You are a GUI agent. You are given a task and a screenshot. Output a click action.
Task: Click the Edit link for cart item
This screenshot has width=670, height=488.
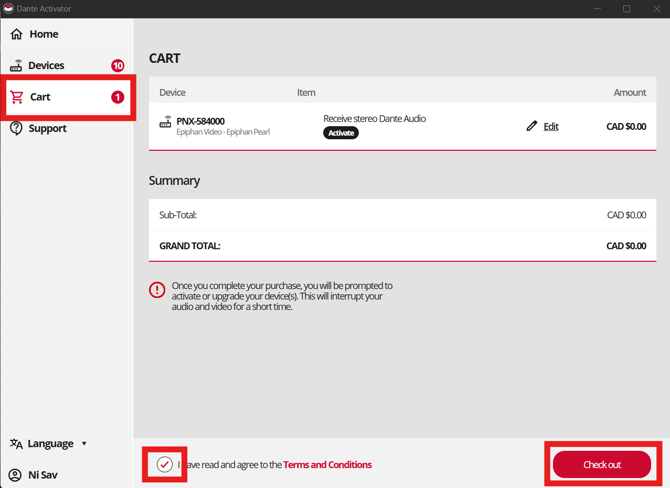point(551,126)
